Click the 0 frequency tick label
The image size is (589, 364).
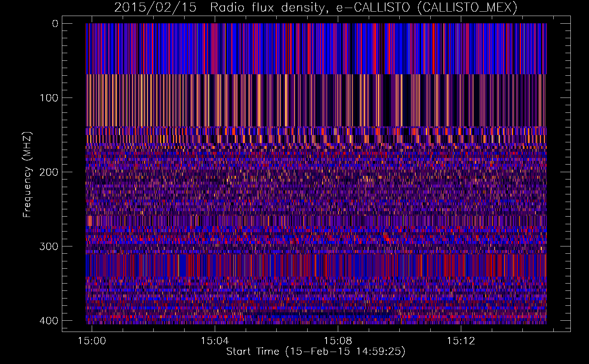55,24
